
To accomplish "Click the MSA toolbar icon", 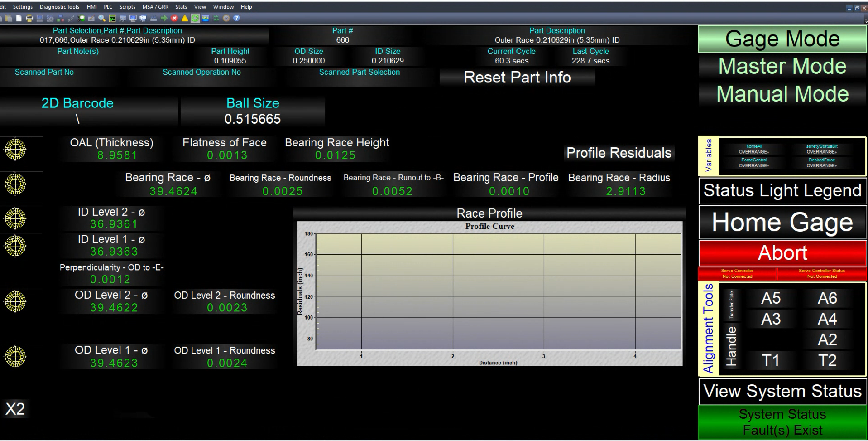I will [x=206, y=18].
